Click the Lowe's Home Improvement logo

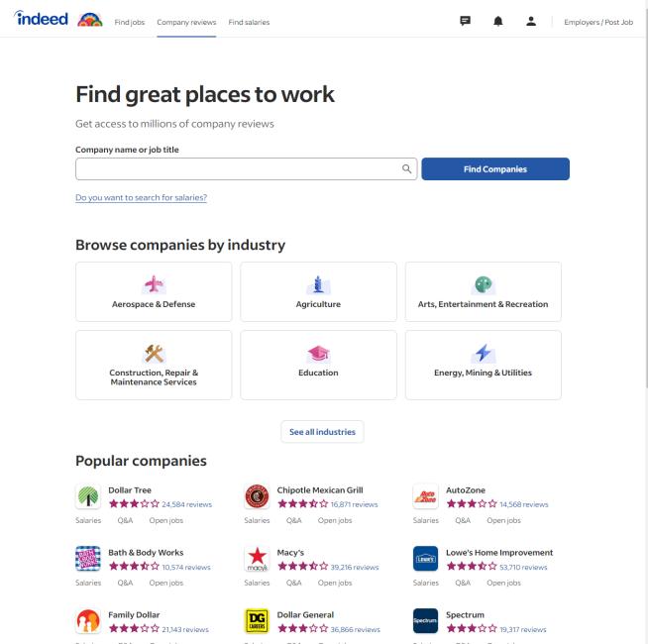(x=425, y=559)
